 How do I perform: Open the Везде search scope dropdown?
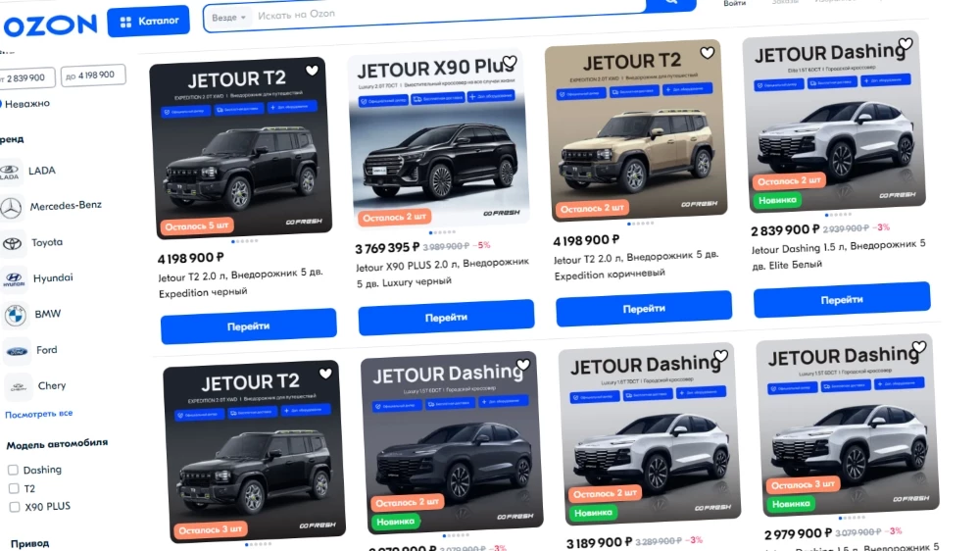click(x=228, y=18)
